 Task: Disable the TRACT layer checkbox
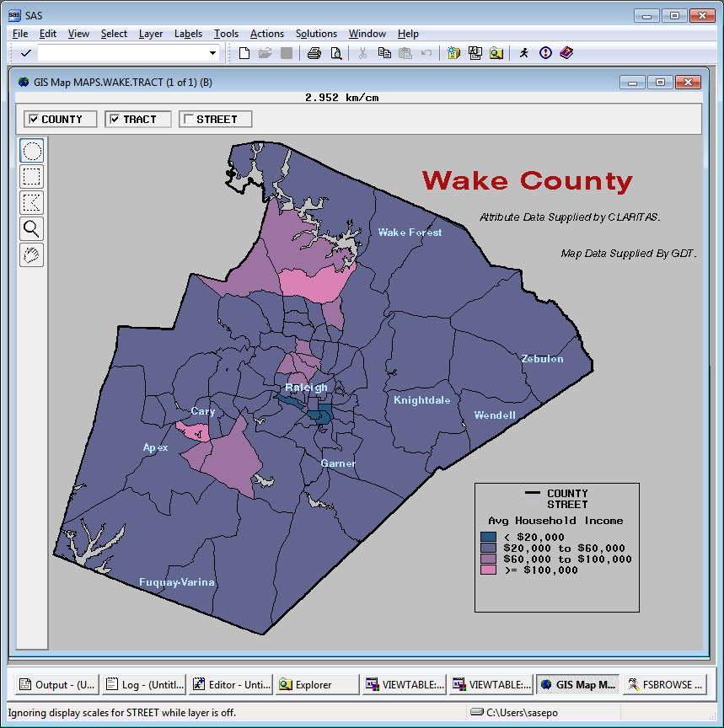click(113, 119)
